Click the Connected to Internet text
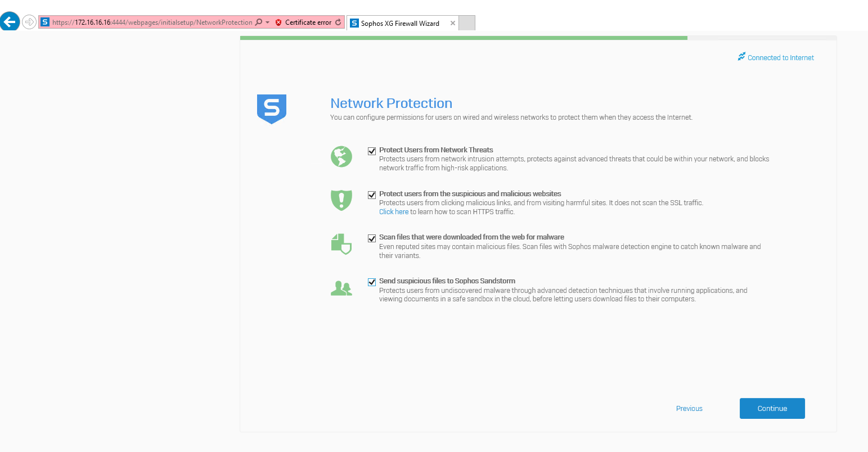The height and width of the screenshot is (452, 868). click(x=781, y=58)
